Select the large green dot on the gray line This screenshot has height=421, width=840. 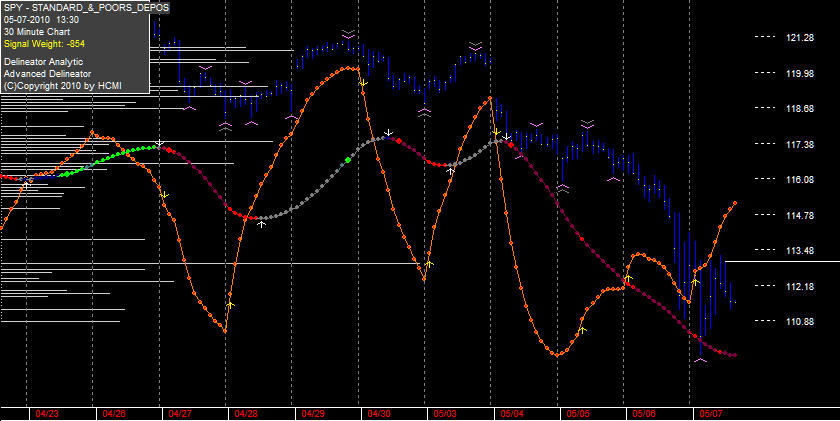click(x=348, y=160)
